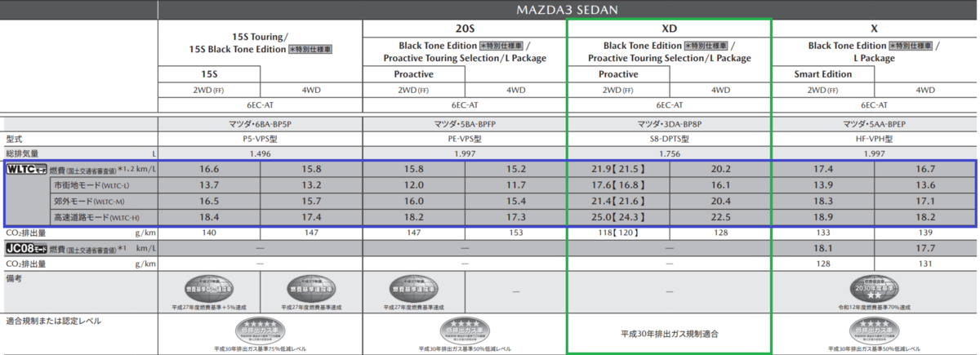Click suburban mode value 18.3
Screen dimensions: 980x355
(823, 202)
